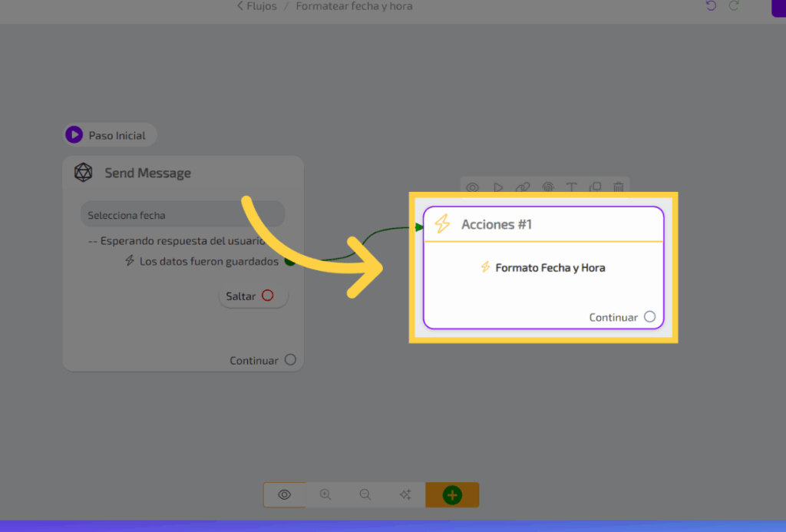
Task: Go back to Flujos via breadcrumb
Action: pos(257,6)
